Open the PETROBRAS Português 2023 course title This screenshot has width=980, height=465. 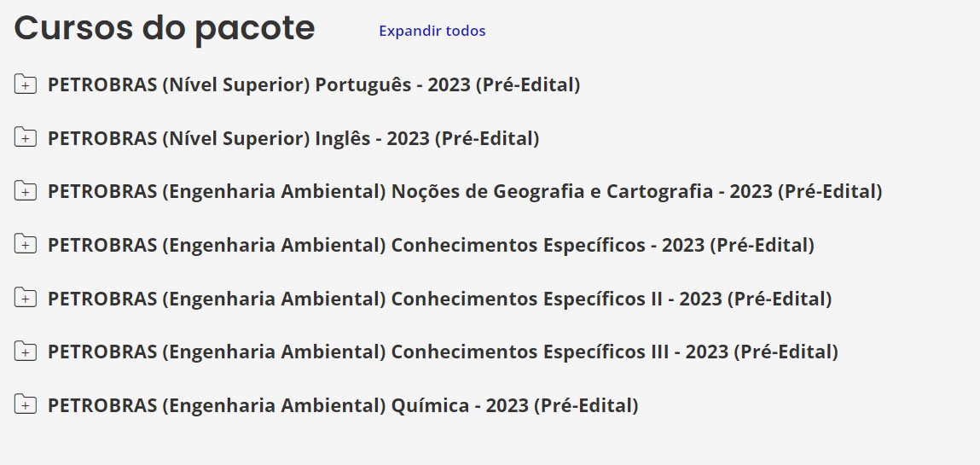[x=314, y=84]
